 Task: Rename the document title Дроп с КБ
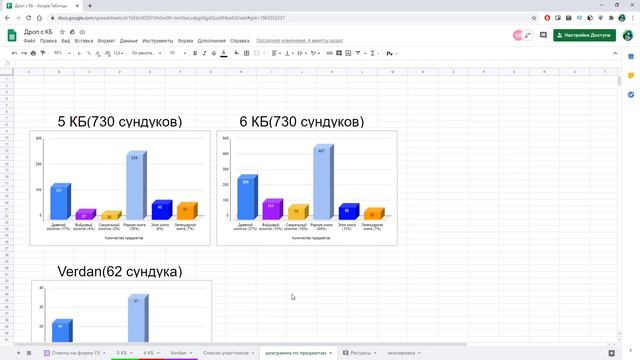(38, 32)
